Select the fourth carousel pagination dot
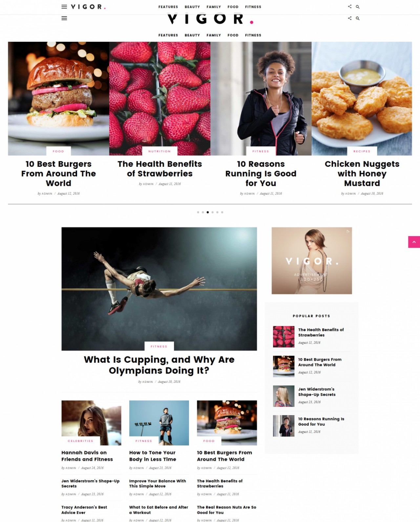Screen dimensions: 420x522 (x=213, y=212)
